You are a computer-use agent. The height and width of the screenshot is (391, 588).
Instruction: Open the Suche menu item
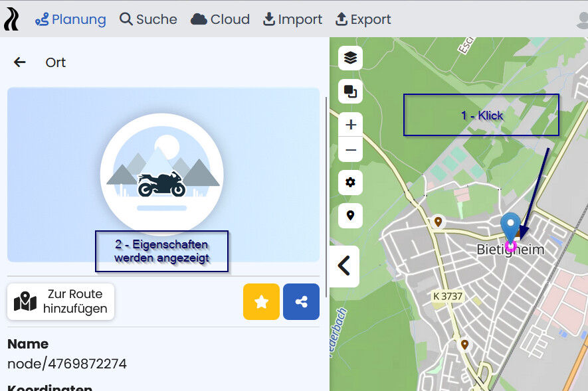coord(148,19)
